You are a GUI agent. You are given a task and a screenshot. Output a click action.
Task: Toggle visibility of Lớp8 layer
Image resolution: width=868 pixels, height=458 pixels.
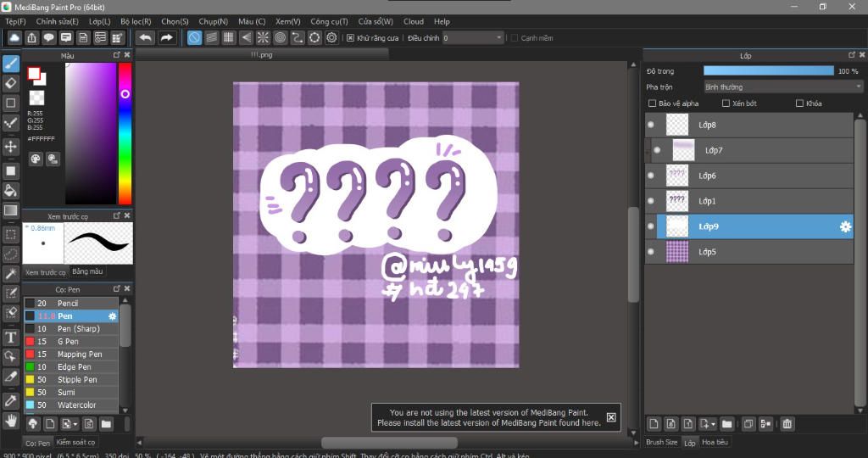pyautogui.click(x=651, y=125)
